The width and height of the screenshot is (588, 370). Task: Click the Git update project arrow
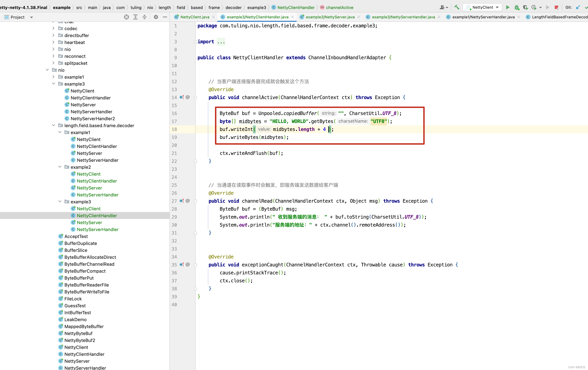point(578,7)
